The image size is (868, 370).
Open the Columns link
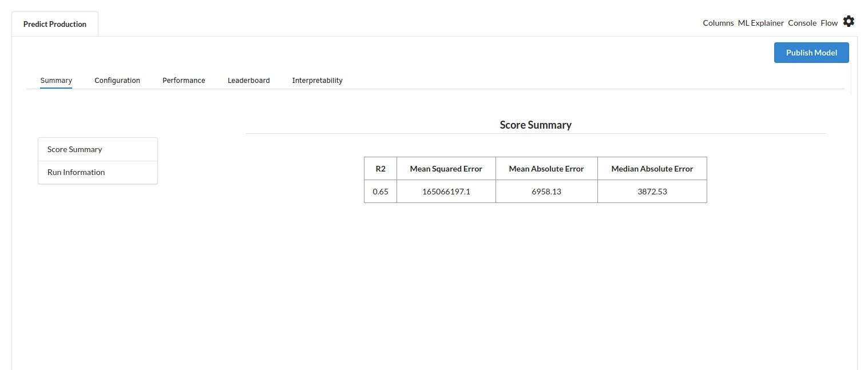(718, 23)
